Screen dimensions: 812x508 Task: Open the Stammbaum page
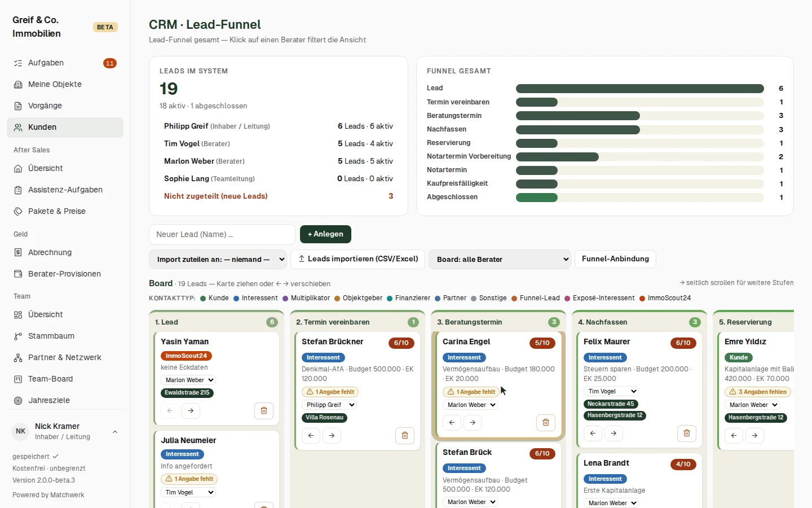(x=65, y=336)
